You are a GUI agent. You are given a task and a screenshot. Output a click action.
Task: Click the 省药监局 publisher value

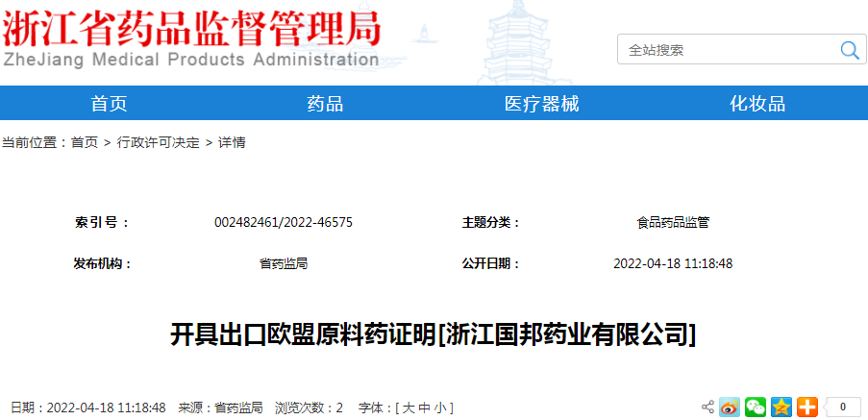tap(284, 264)
